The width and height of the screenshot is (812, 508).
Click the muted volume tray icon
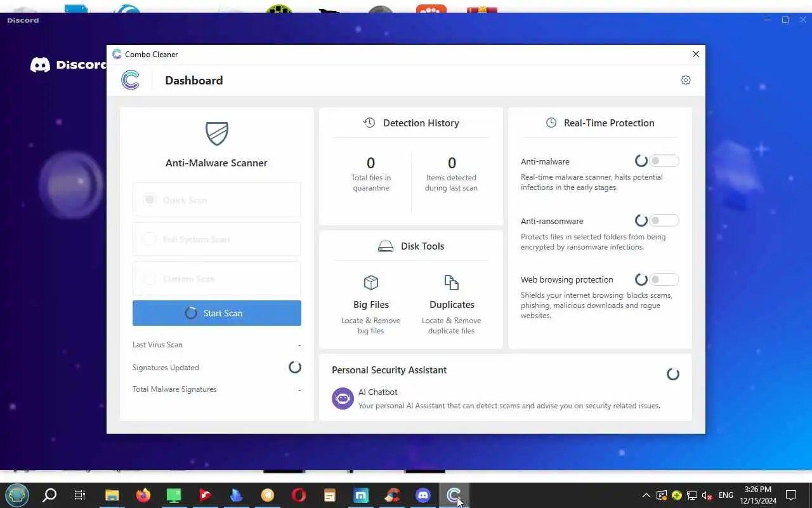tap(707, 495)
